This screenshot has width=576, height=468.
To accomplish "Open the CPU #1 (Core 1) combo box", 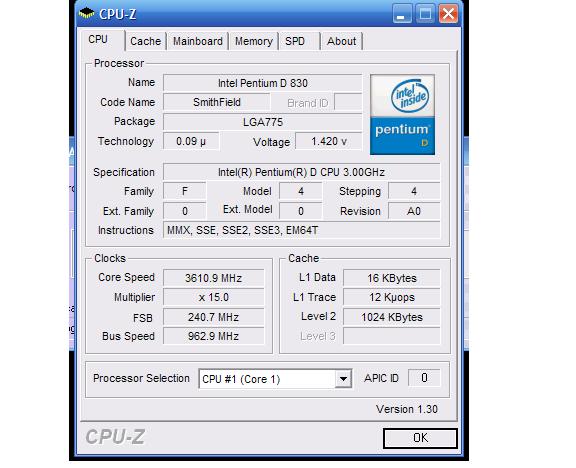I will coord(275,379).
